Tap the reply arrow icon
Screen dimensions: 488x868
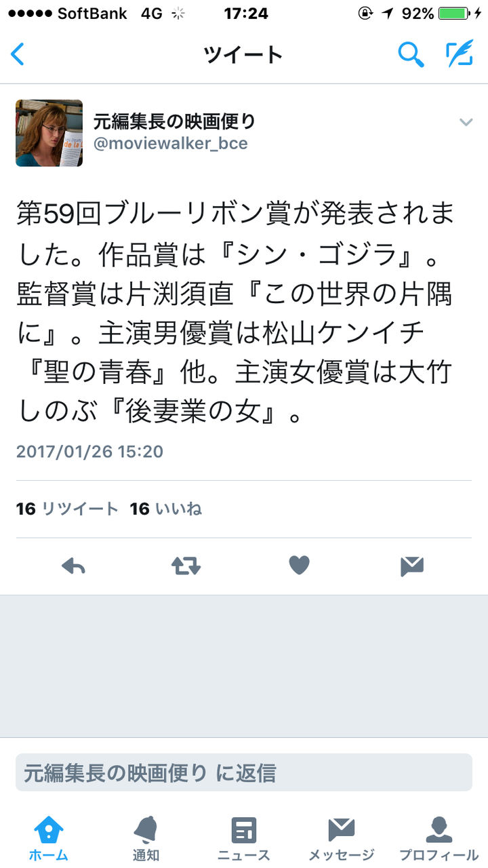[x=73, y=566]
